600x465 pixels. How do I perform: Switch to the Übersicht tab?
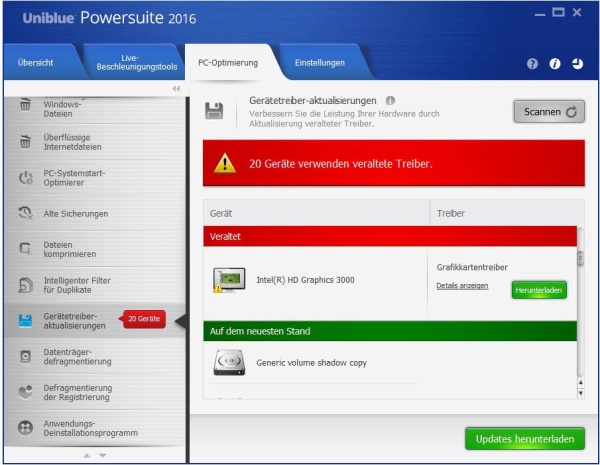coord(36,63)
